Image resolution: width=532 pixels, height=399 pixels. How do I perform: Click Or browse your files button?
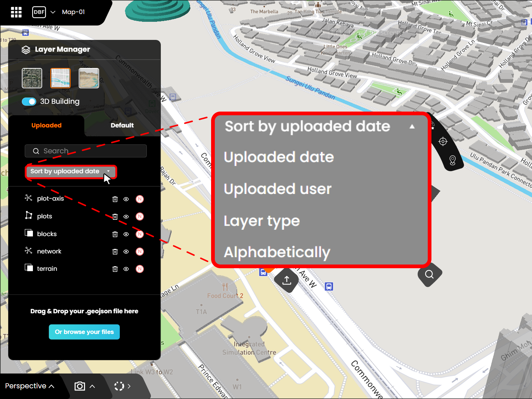pos(84,332)
